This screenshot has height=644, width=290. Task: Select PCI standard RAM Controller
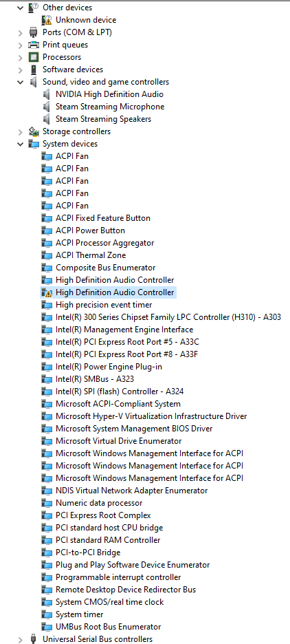click(x=108, y=540)
